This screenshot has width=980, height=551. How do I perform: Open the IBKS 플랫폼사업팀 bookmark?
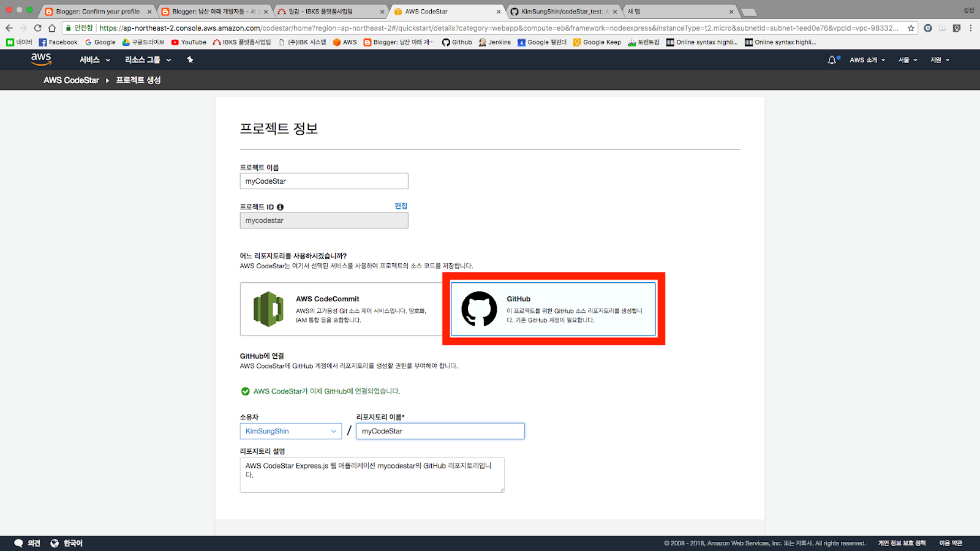click(242, 42)
